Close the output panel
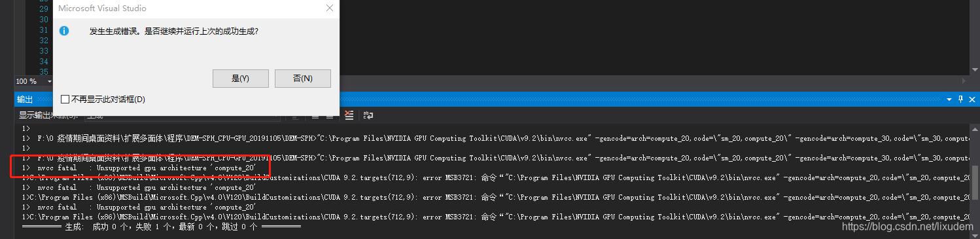980x239 pixels. [972, 99]
